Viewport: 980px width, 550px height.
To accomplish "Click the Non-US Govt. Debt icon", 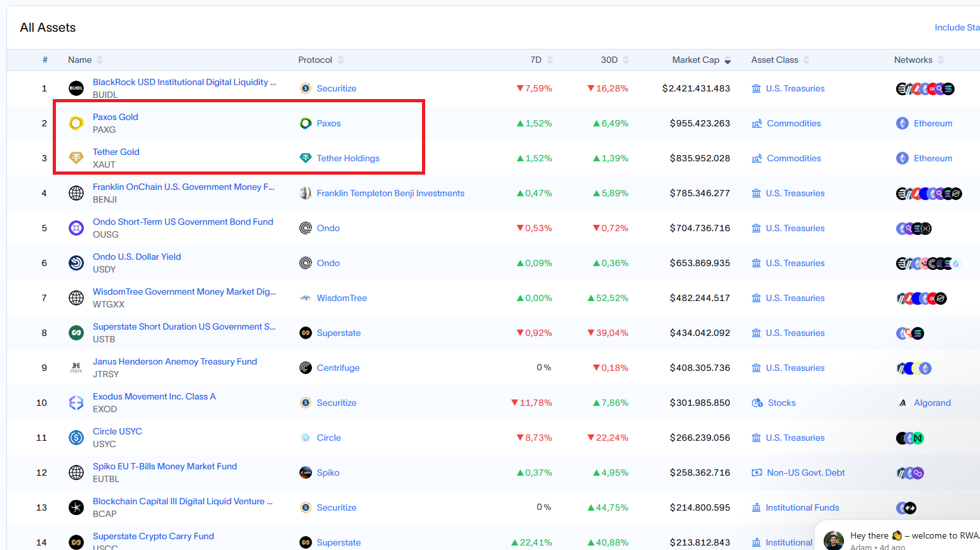I will click(x=757, y=473).
